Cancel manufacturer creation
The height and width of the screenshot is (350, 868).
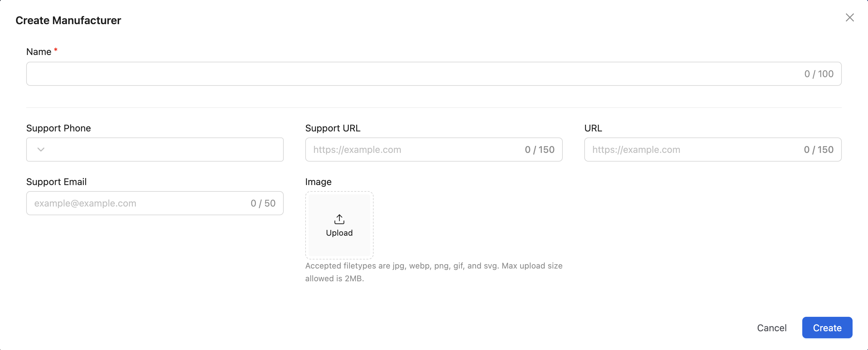[x=772, y=328]
